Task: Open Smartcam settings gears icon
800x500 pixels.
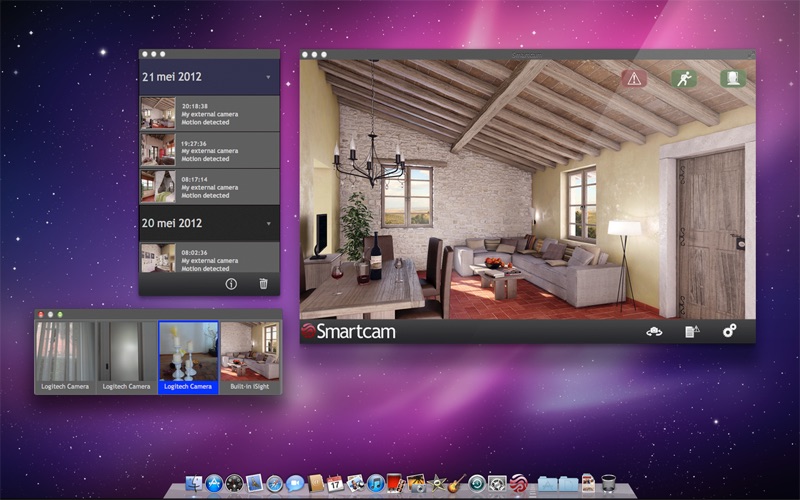Action: [729, 331]
